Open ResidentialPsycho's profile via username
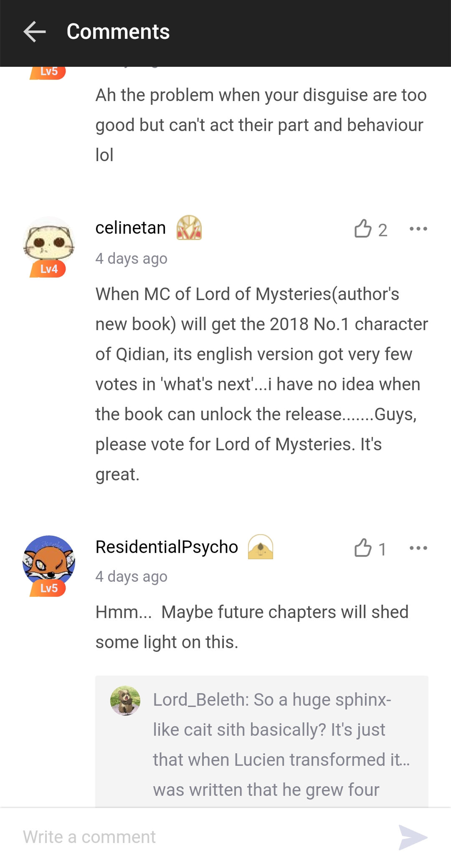Screen dimensions: 451x868 [167, 547]
